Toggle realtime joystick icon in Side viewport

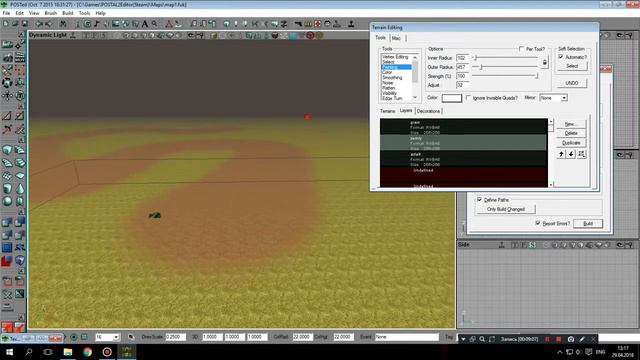coord(502,245)
